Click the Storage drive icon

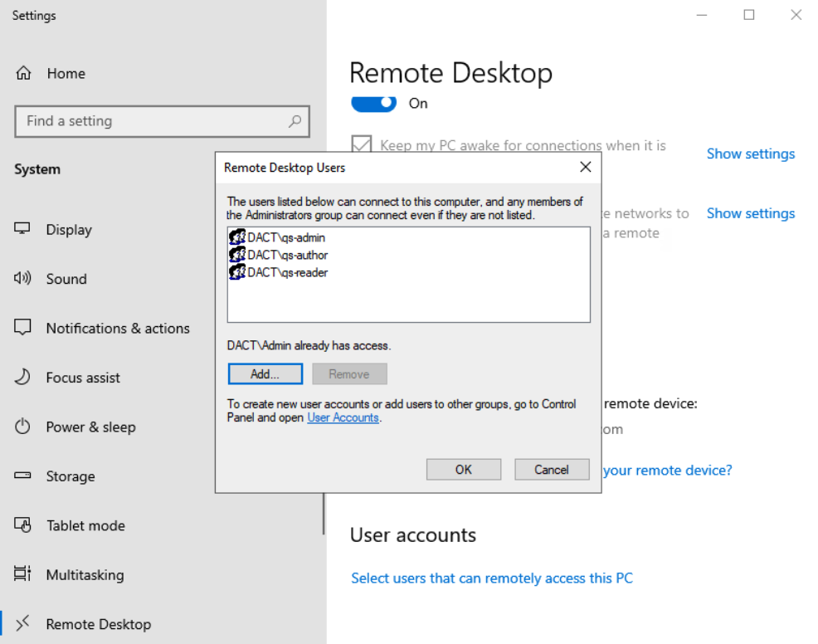pyautogui.click(x=22, y=476)
